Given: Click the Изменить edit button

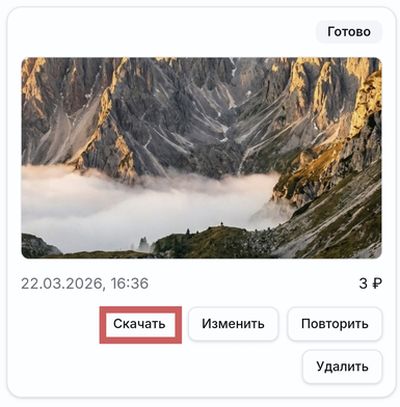Looking at the screenshot, I should pos(233,324).
